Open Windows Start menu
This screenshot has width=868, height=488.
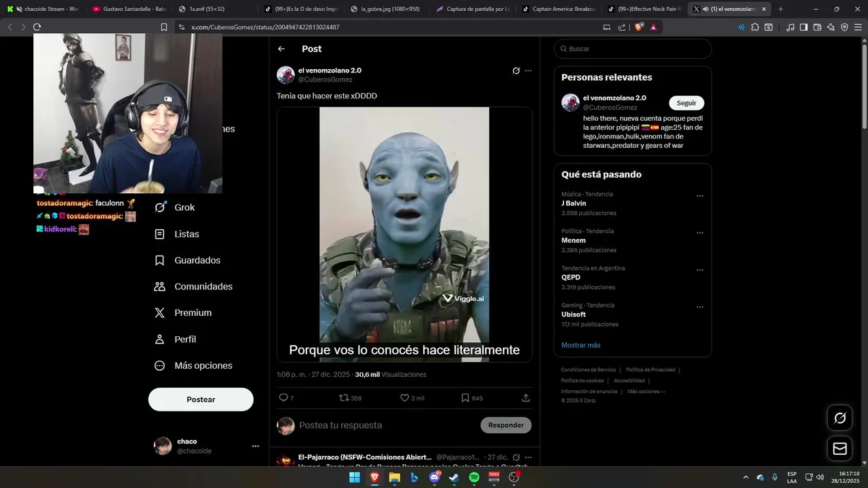coord(354,477)
